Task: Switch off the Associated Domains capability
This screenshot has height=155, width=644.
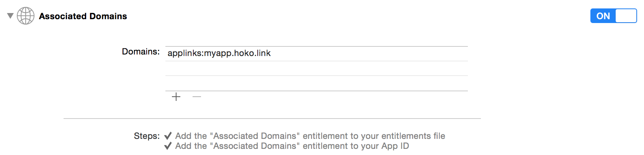Action: point(613,16)
